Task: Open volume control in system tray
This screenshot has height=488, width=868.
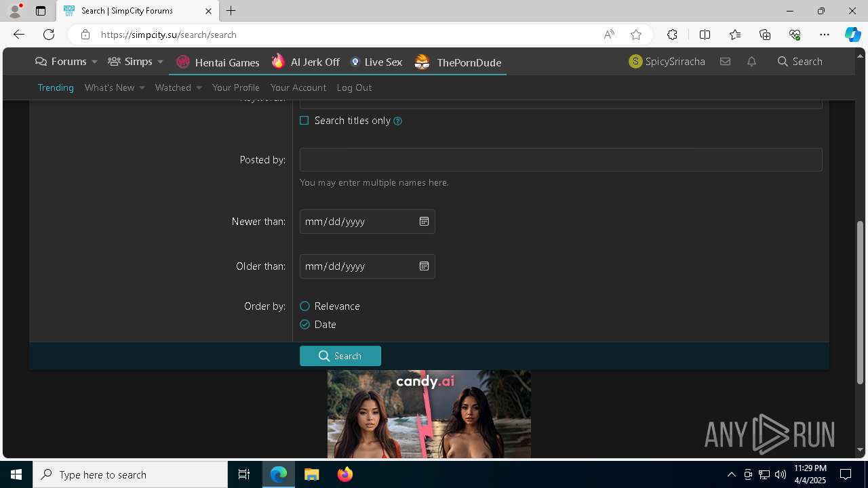Action: point(781,474)
